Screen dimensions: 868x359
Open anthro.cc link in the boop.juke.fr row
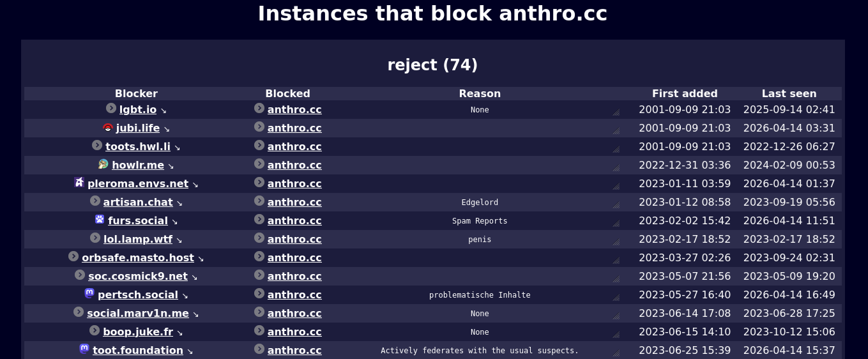(294, 332)
